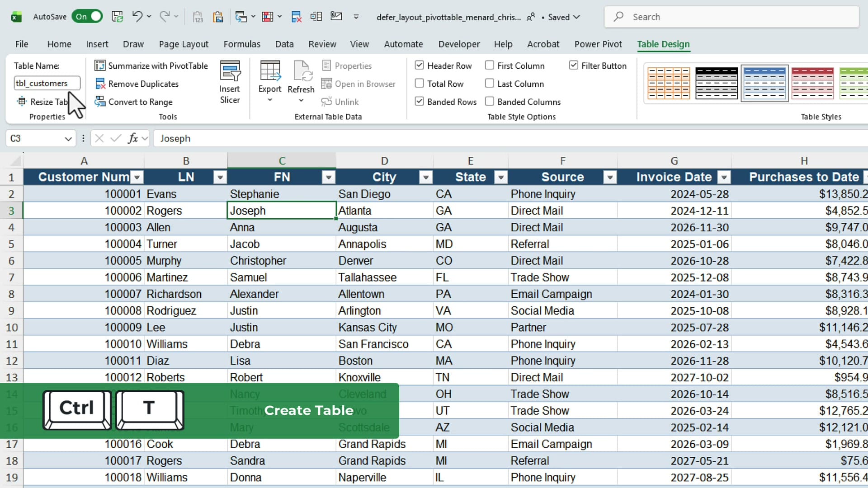868x488 pixels.
Task: Open the City column filter dropdown
Action: point(426,177)
